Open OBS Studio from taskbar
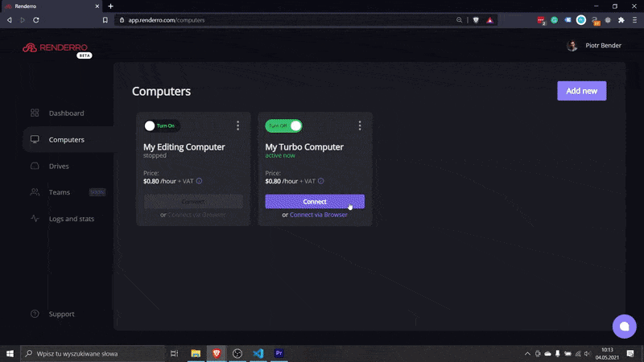This screenshot has height=362, width=644. click(x=237, y=353)
